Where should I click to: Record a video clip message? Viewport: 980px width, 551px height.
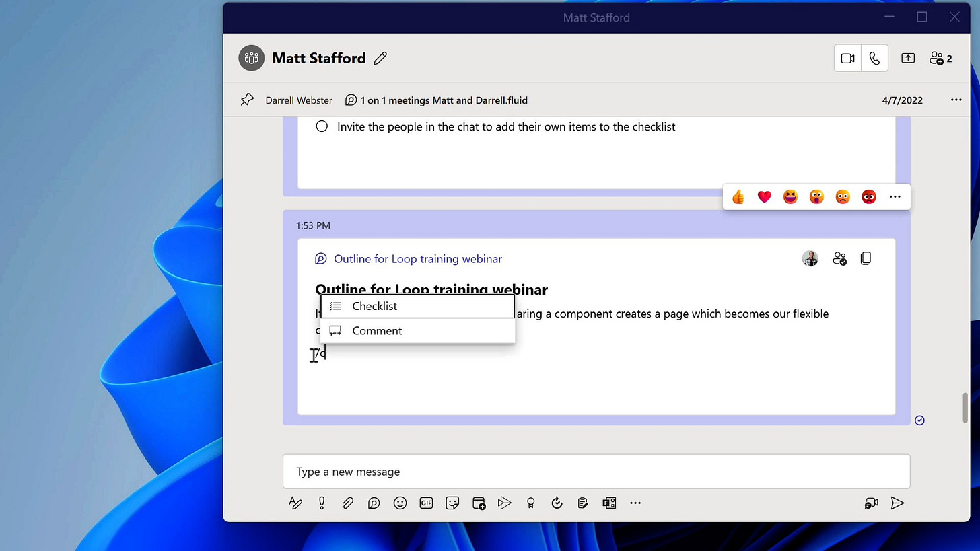coord(872,503)
